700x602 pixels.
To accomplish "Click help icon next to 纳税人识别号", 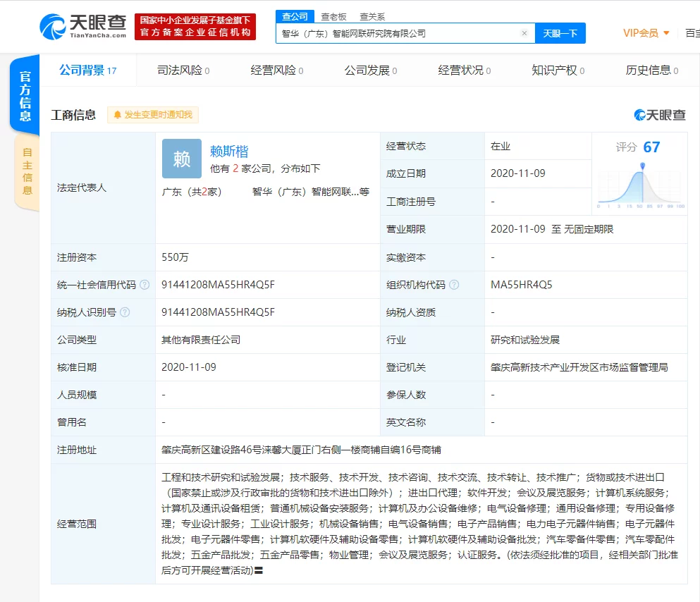I will pyautogui.click(x=125, y=312).
